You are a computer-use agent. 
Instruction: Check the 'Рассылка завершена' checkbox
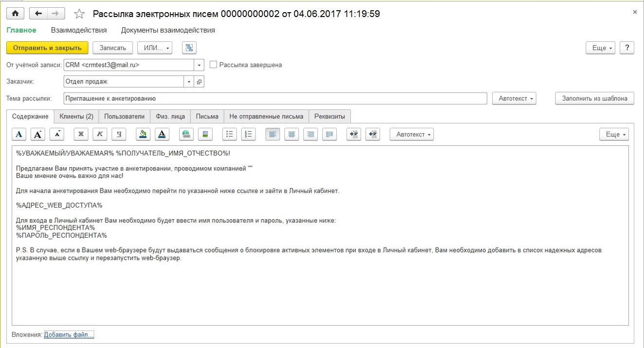coord(213,64)
